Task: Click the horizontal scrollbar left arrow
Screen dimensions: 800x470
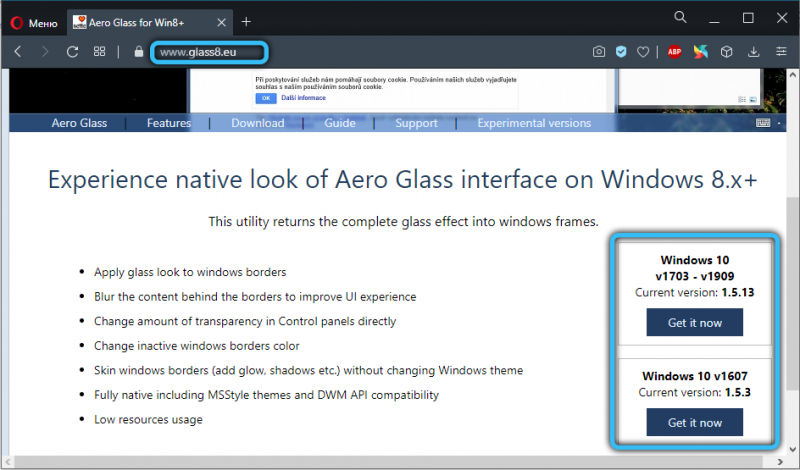Action: (8, 462)
